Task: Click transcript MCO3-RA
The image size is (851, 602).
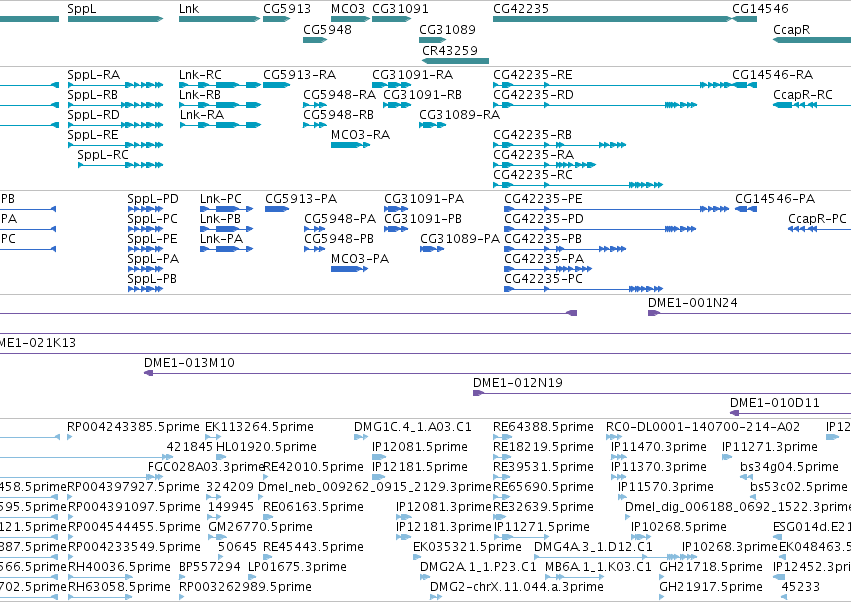Action: (351, 145)
